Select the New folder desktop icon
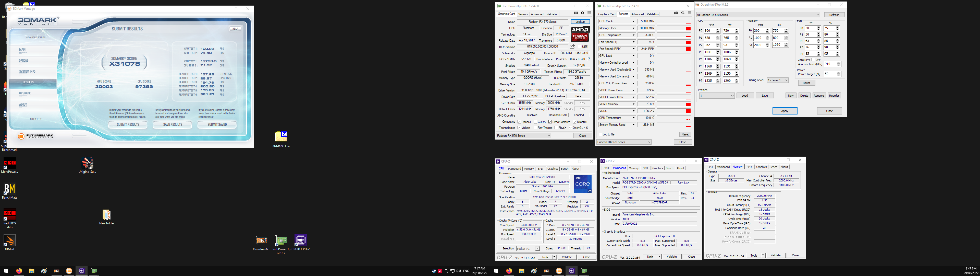The height and width of the screenshot is (276, 980). (106, 217)
